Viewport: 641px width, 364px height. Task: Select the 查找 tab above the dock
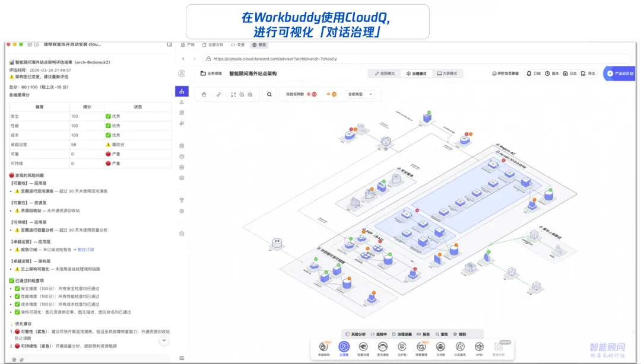click(442, 334)
